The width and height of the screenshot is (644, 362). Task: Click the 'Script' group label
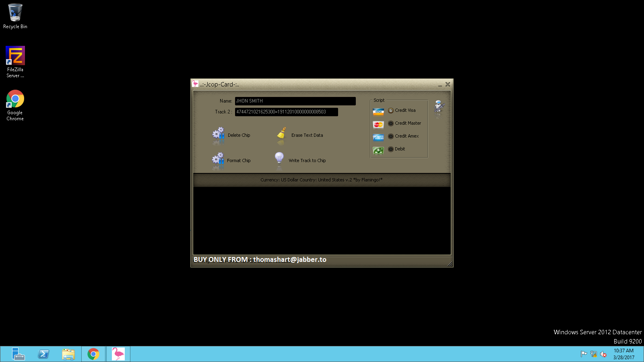379,100
